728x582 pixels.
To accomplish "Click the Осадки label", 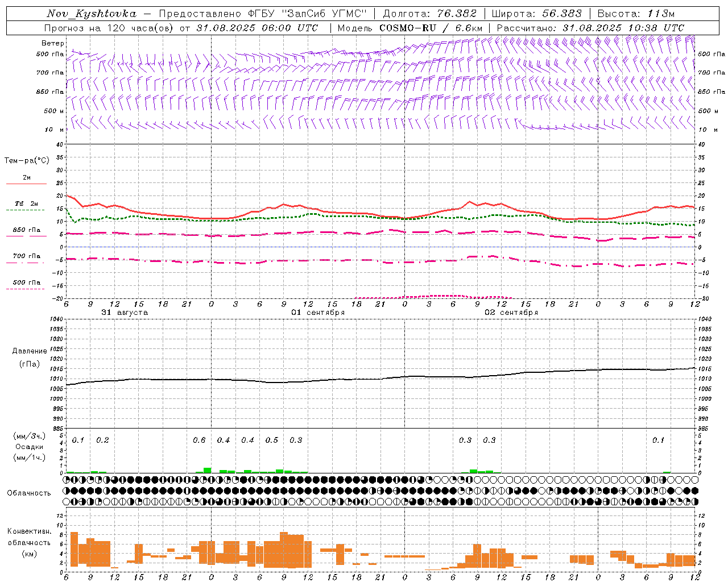I will coord(30,447).
